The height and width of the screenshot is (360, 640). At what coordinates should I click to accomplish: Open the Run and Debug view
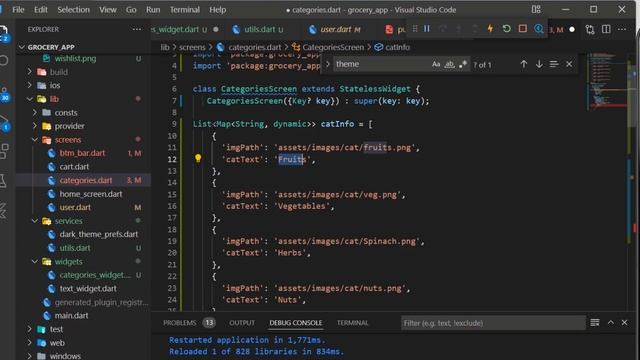[x=4, y=122]
